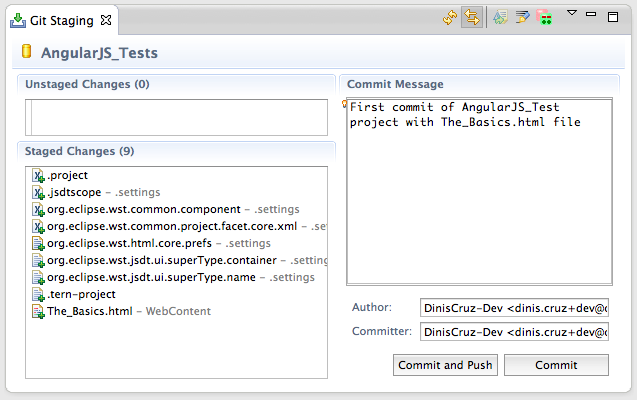This screenshot has width=637, height=400.
Task: Open the view menu dropdown triangle
Action: (x=572, y=14)
